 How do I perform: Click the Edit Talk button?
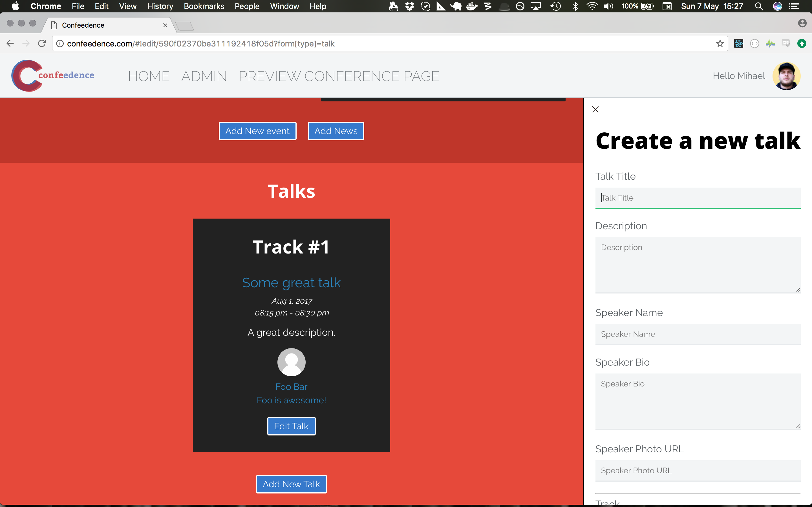[291, 426]
